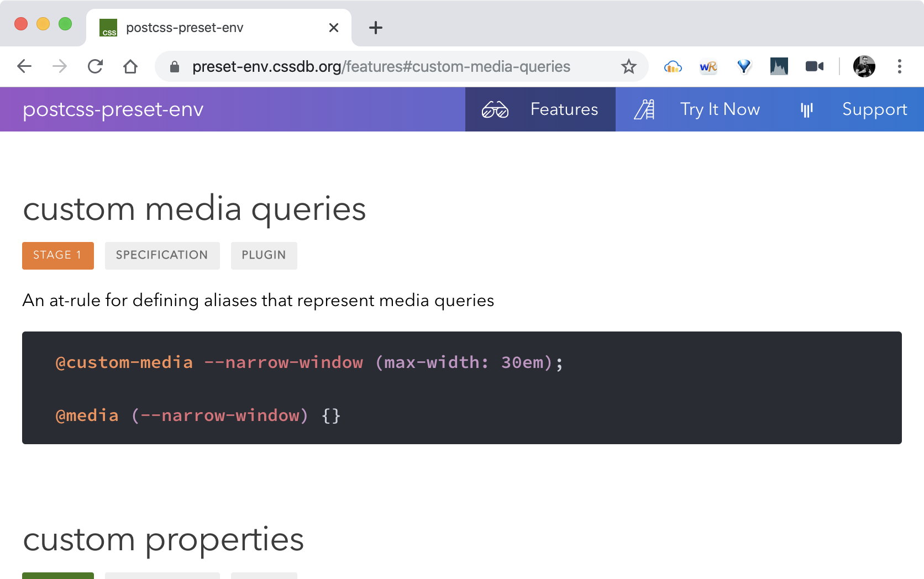924x579 pixels.
Task: Open a new browser tab
Action: click(x=376, y=28)
